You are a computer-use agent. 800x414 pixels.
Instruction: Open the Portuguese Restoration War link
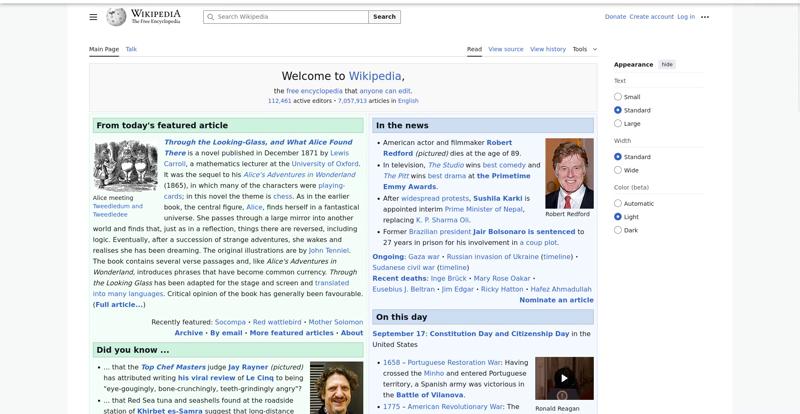(454, 362)
